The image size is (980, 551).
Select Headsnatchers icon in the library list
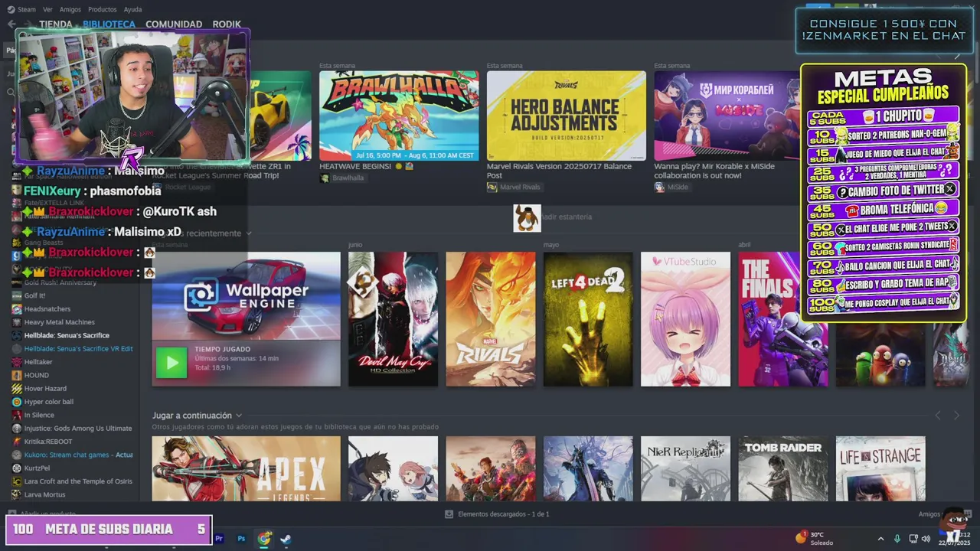(x=17, y=309)
